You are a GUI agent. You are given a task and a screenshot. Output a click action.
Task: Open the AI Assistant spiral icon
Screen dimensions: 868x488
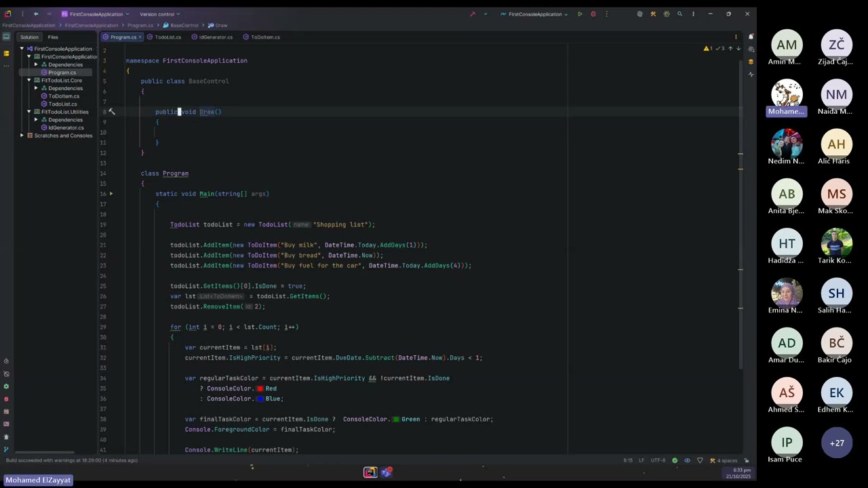(639, 14)
